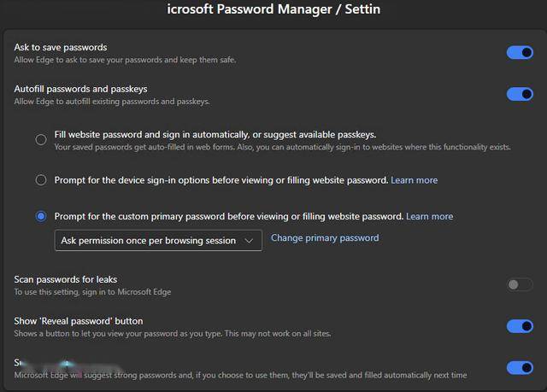The height and width of the screenshot is (392, 547).
Task: Choose the device sign-in options radio button
Action: 41,180
